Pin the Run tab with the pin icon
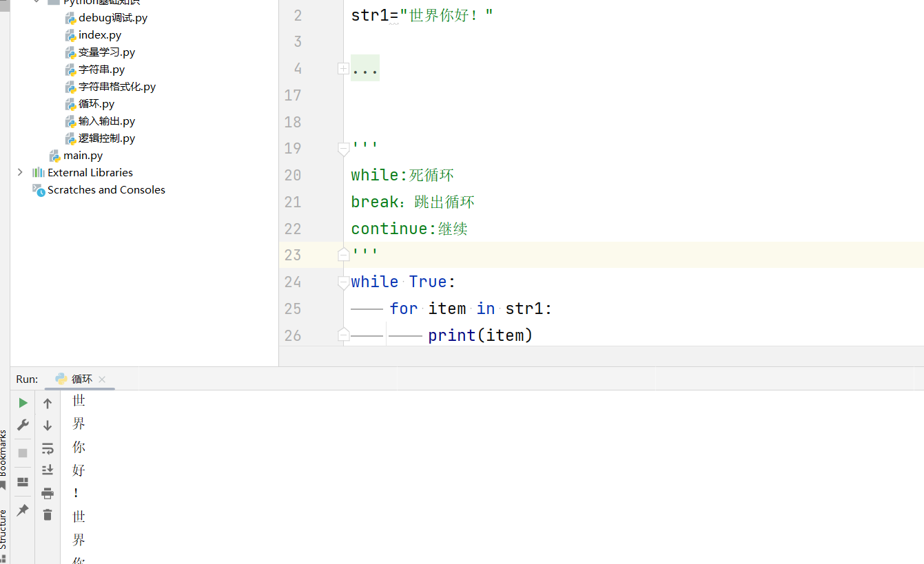Image resolution: width=924 pixels, height=564 pixels. [x=23, y=510]
